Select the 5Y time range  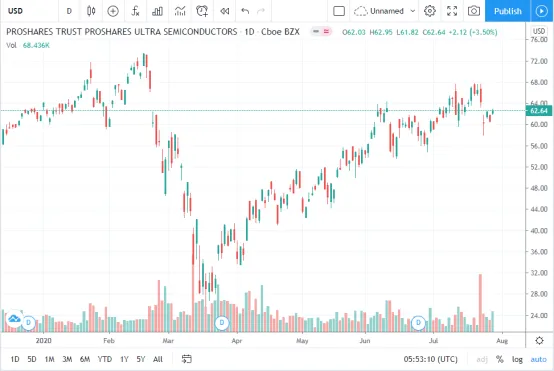pos(141,359)
